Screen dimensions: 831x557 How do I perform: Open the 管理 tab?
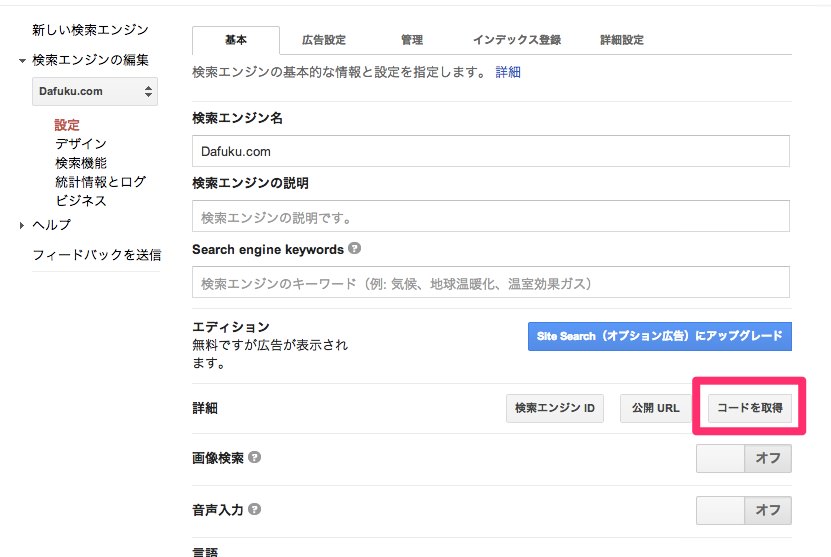tap(412, 40)
